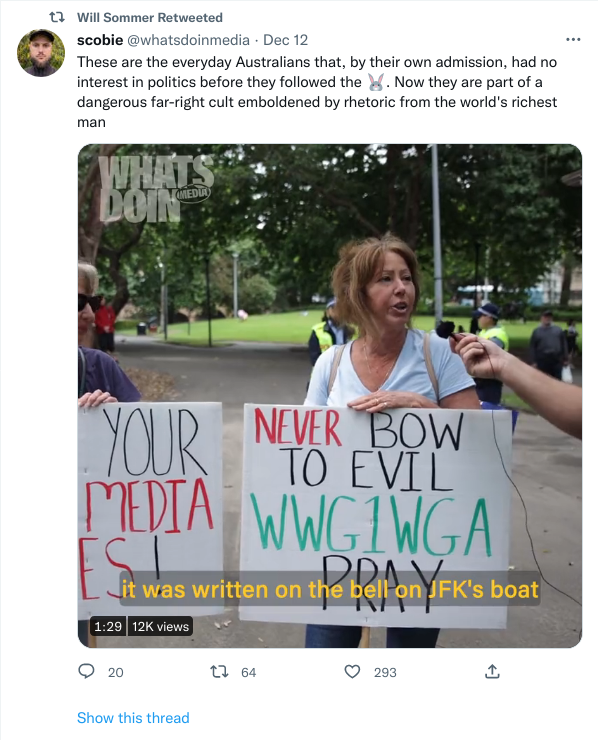Viewport: 598px width, 740px height.
Task: Click the 12K views counter
Action: tap(160, 626)
